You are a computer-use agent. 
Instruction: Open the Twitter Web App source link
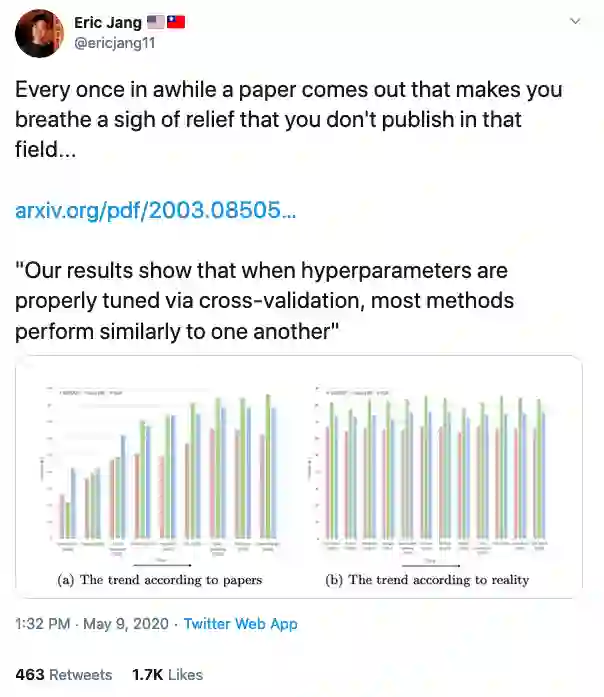[x=240, y=624]
